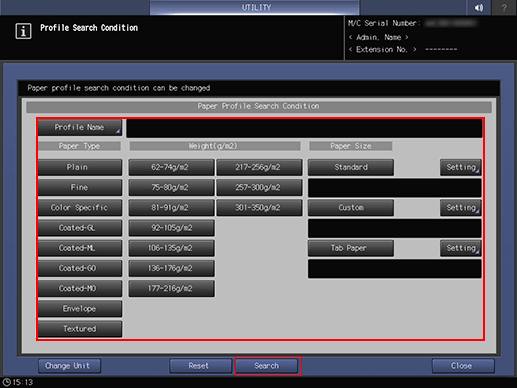Open Setting for Tab Paper
517x388 pixels.
point(461,248)
